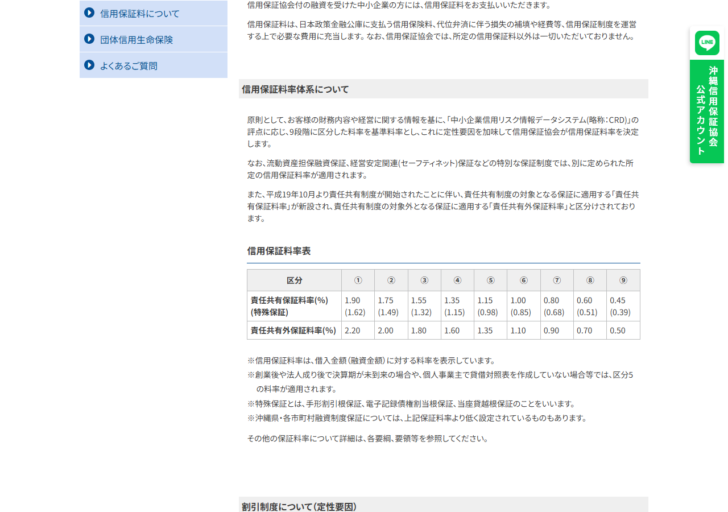Image resolution: width=728 pixels, height=512 pixels.
Task: Click the LINE logo icon
Action: [x=707, y=43]
